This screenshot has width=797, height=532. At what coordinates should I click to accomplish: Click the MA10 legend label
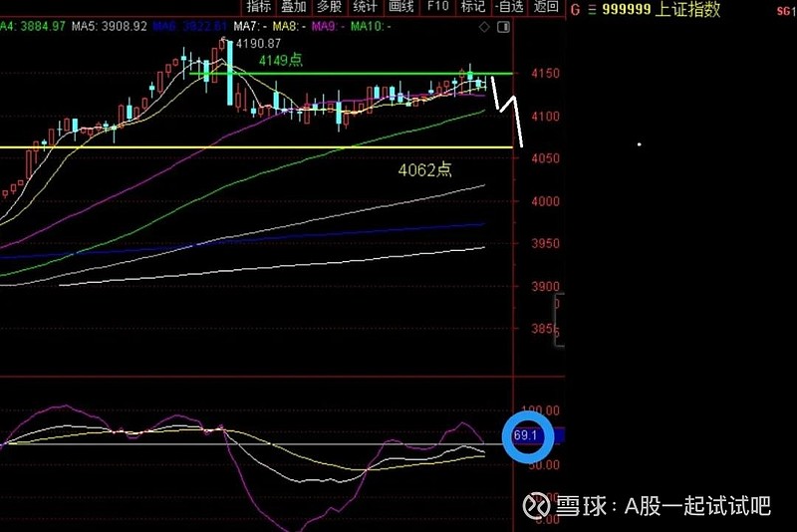coord(371,27)
